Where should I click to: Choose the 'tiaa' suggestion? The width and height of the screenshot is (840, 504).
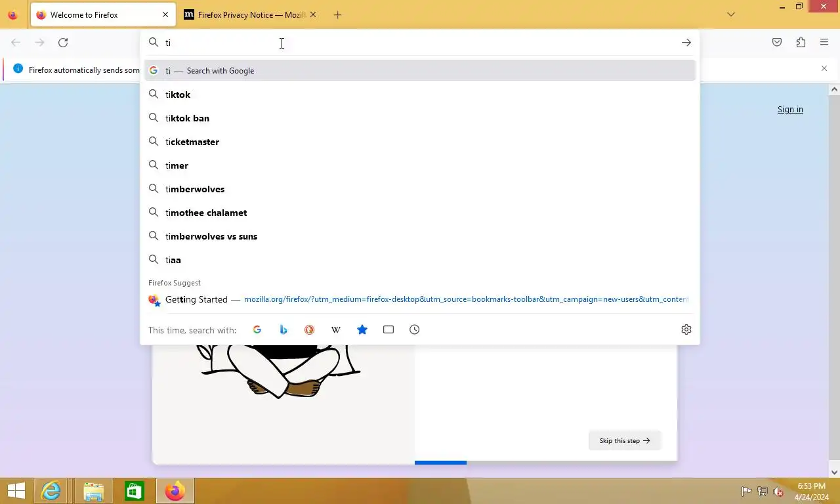[x=420, y=260]
